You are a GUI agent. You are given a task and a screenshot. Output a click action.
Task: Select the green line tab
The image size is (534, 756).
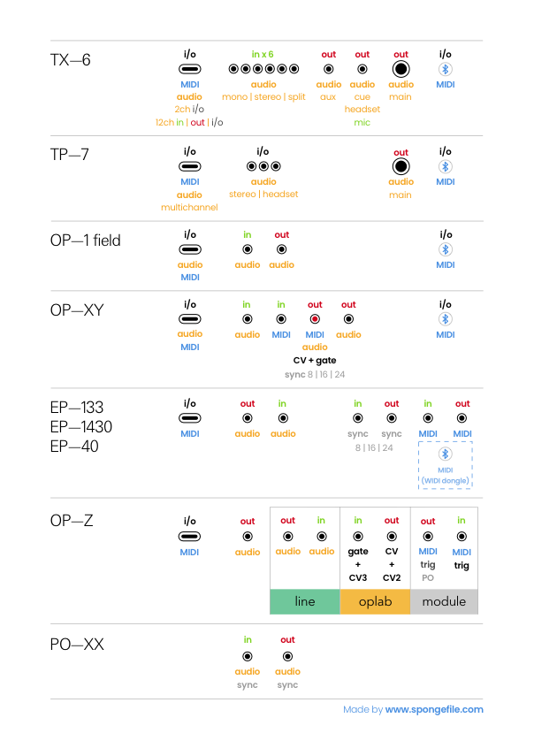tap(305, 601)
